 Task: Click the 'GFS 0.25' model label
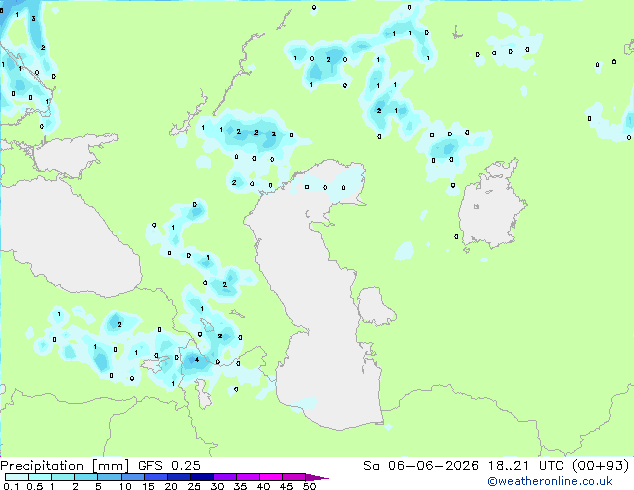click(x=169, y=466)
